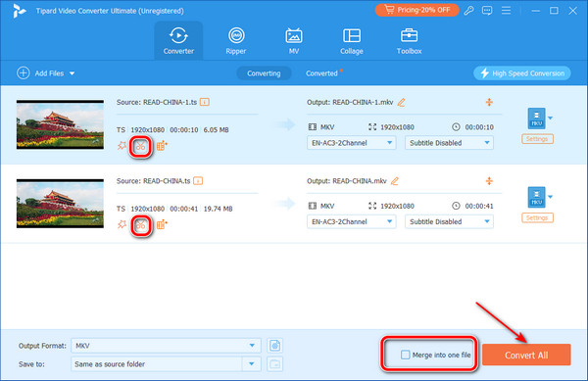Click the '19.74 MB' file size
588x381 pixels.
pyautogui.click(x=218, y=209)
